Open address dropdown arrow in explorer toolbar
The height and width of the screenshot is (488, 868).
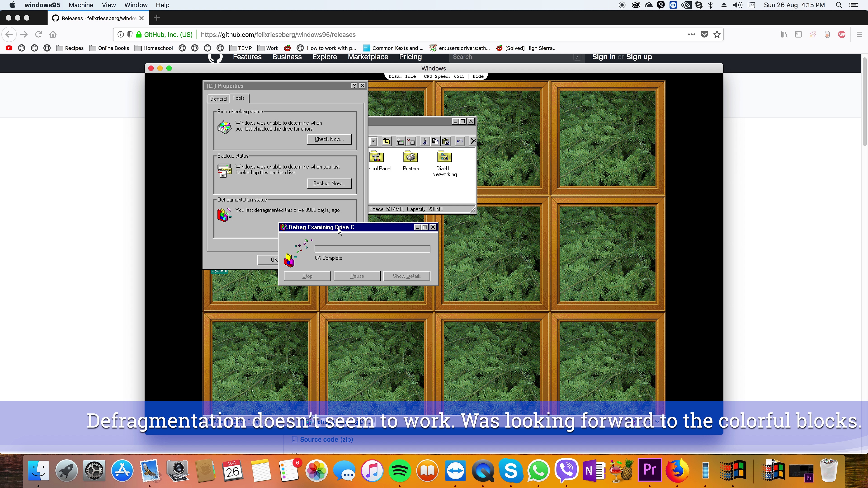point(373,141)
